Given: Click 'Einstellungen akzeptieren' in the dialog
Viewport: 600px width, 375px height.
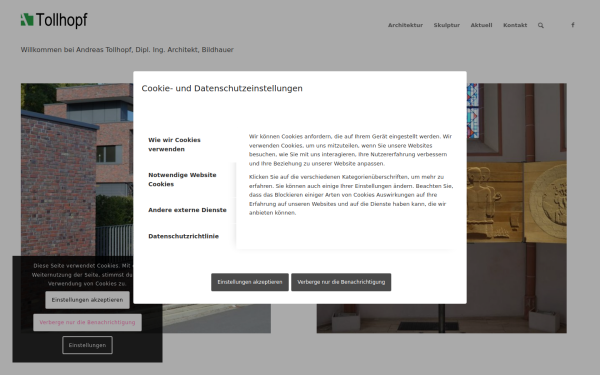Looking at the screenshot, I should 250,282.
